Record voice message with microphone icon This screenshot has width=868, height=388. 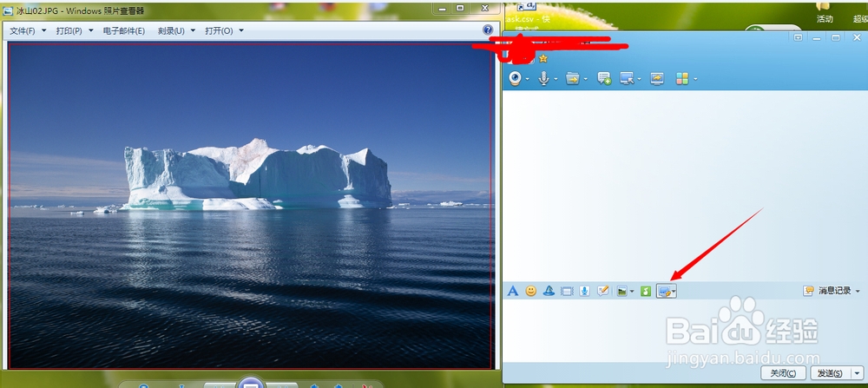tap(584, 291)
